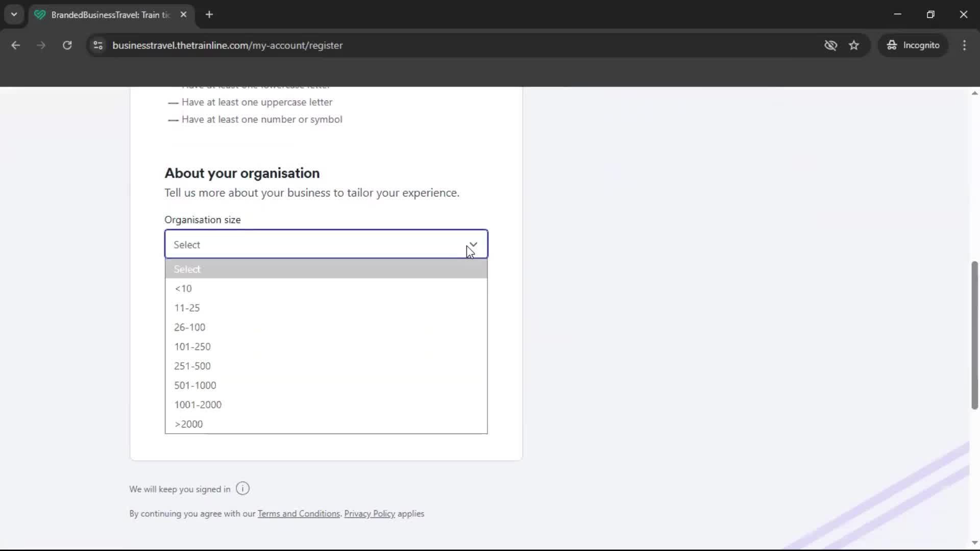The height and width of the screenshot is (551, 980).
Task: Click the info icon next to keep you signed in
Action: [x=242, y=488]
